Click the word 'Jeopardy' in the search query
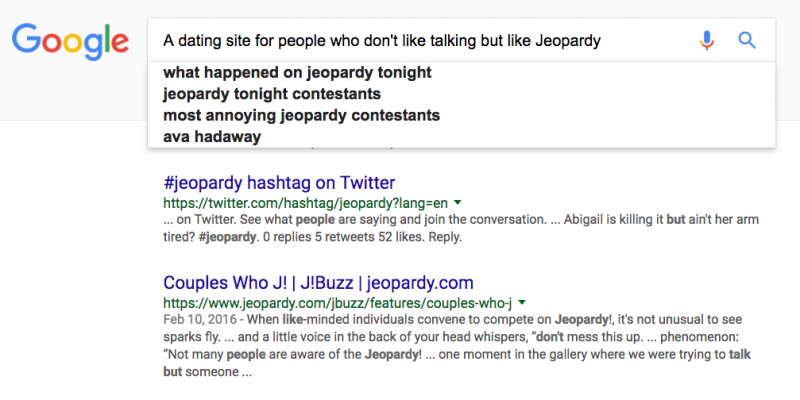The width and height of the screenshot is (800, 400). 568,41
